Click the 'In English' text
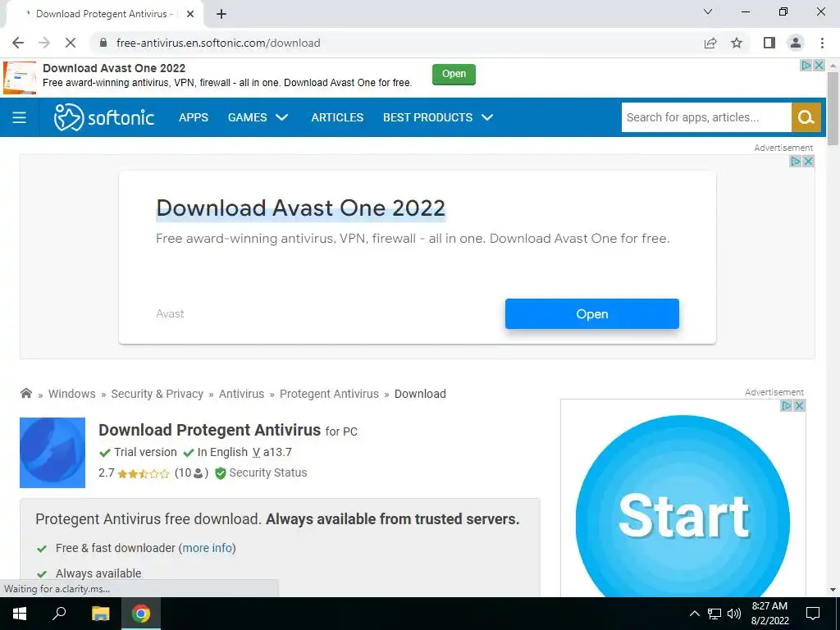 click(222, 452)
